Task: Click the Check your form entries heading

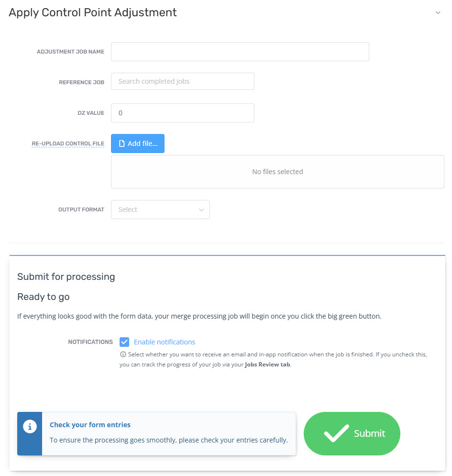Action: 90,424
